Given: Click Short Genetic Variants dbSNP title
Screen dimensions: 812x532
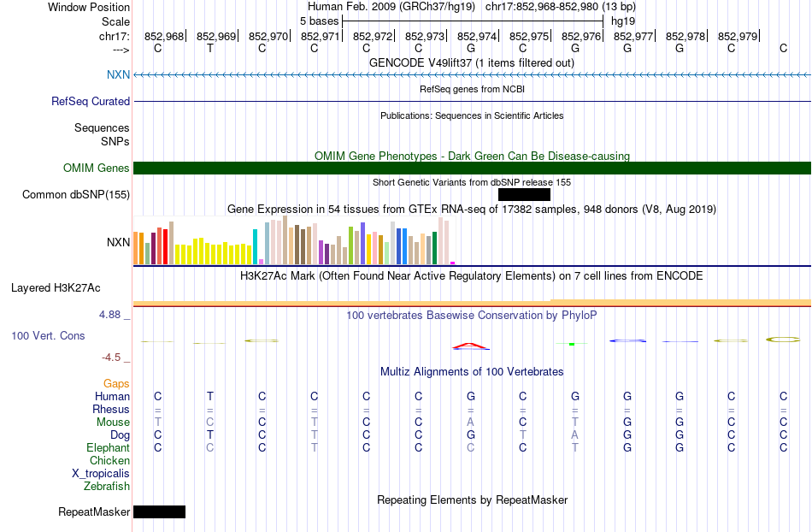Looking at the screenshot, I should coord(472,182).
